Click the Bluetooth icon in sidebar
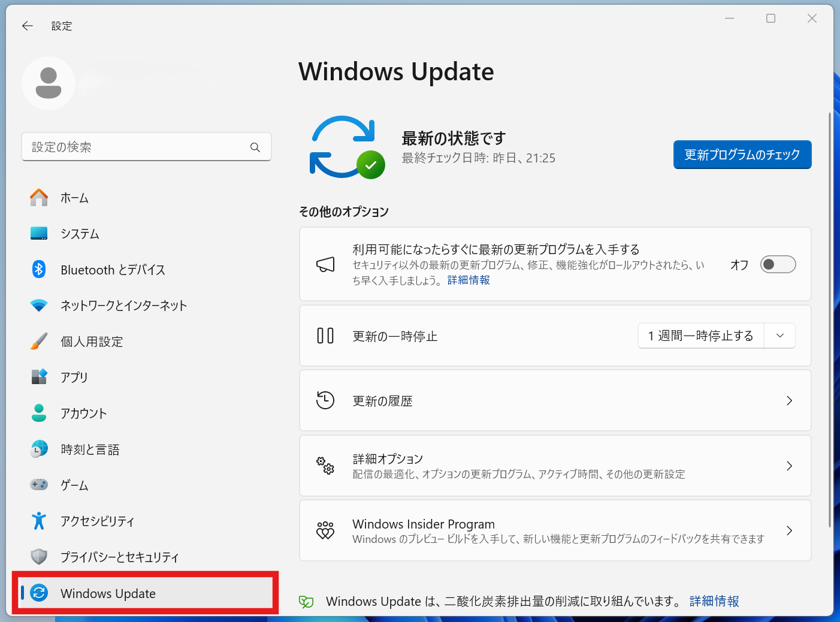This screenshot has width=840, height=622. [x=39, y=270]
